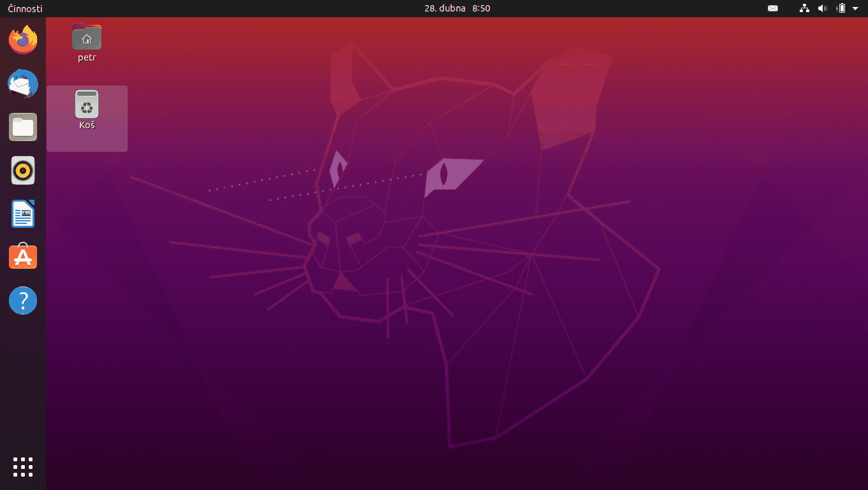Open the Činnosti activities overview
868x490 pixels.
25,8
